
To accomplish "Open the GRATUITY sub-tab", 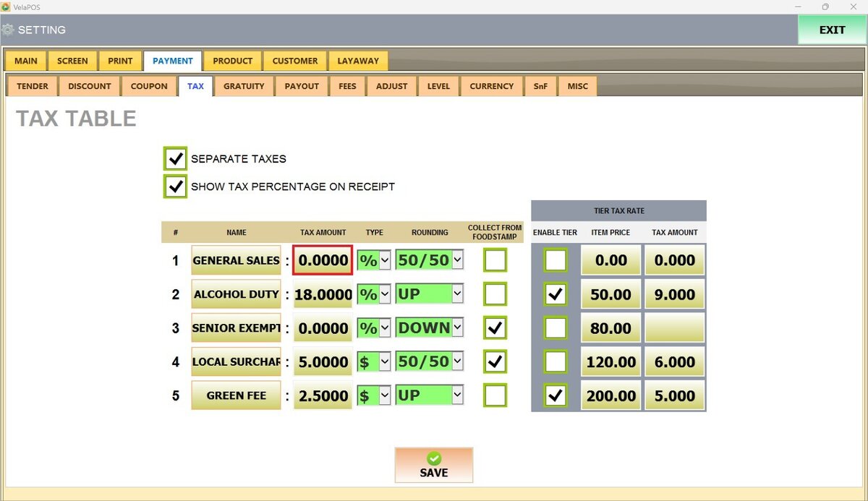I will 244,86.
